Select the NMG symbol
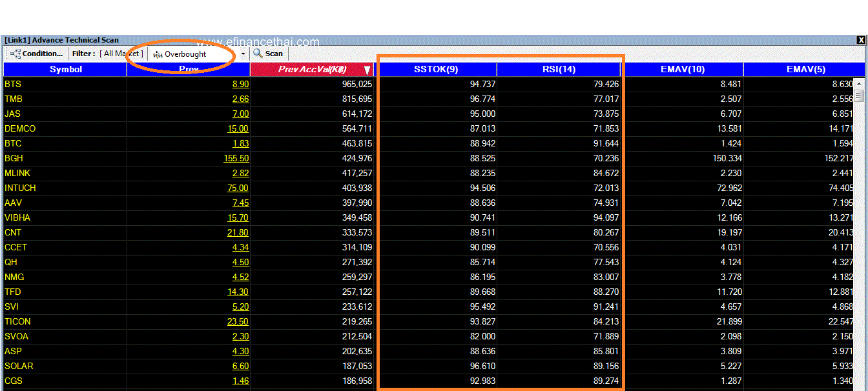 click(x=14, y=277)
